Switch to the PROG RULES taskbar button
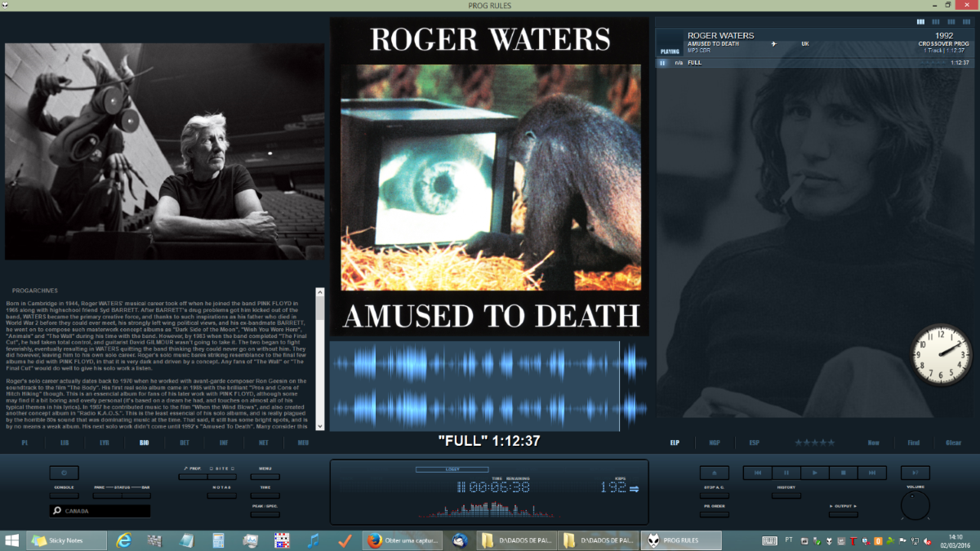The height and width of the screenshot is (551, 980). [682, 540]
